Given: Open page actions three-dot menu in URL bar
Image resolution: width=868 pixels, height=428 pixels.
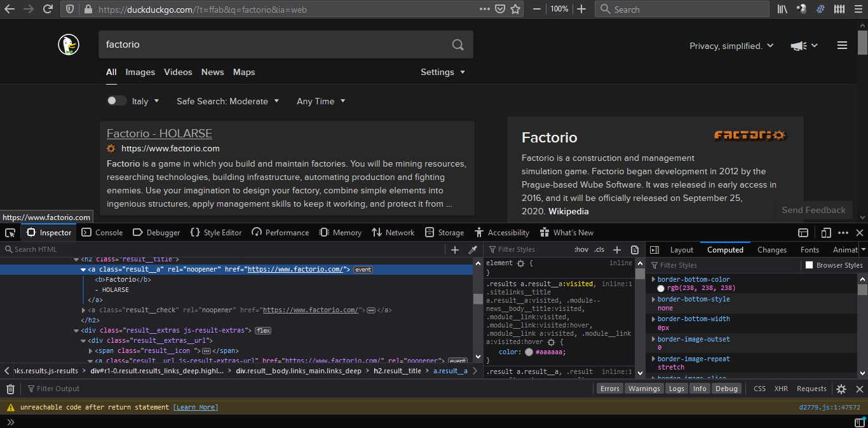Looking at the screenshot, I should coord(485,9).
